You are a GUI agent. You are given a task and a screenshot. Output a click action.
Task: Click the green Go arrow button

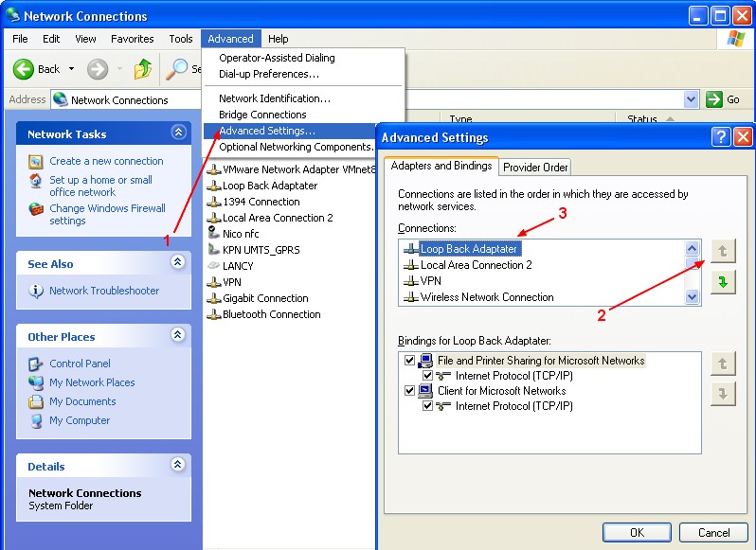pyautogui.click(x=714, y=99)
